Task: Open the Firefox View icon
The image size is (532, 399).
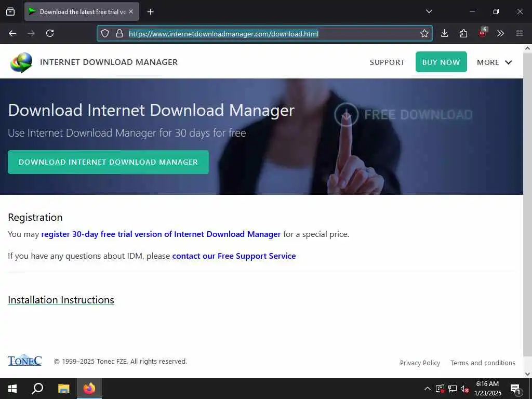Action: point(10,11)
